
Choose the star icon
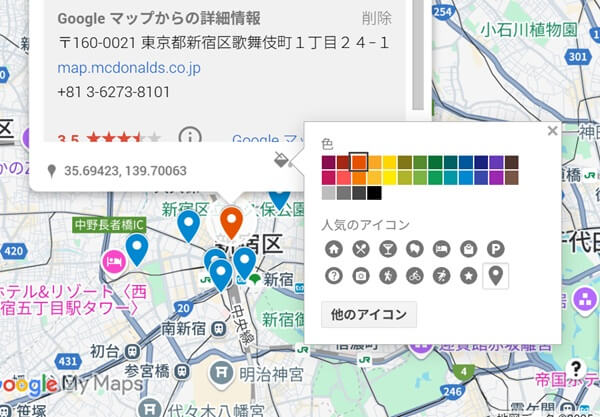(x=469, y=276)
